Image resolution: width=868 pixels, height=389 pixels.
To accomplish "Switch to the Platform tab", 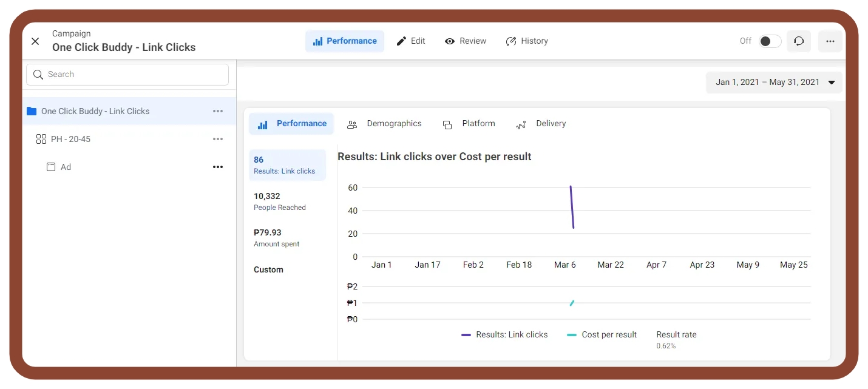I will pos(469,124).
